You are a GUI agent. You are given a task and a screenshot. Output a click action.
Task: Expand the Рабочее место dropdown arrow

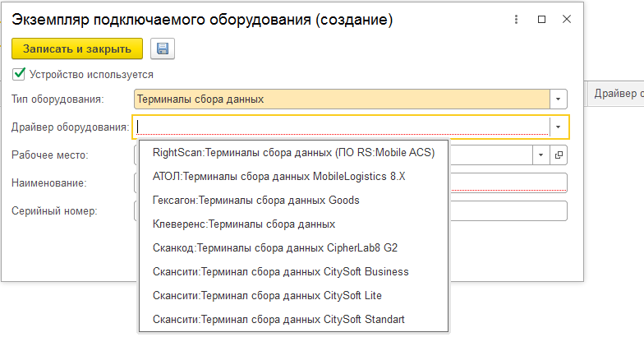(x=540, y=155)
